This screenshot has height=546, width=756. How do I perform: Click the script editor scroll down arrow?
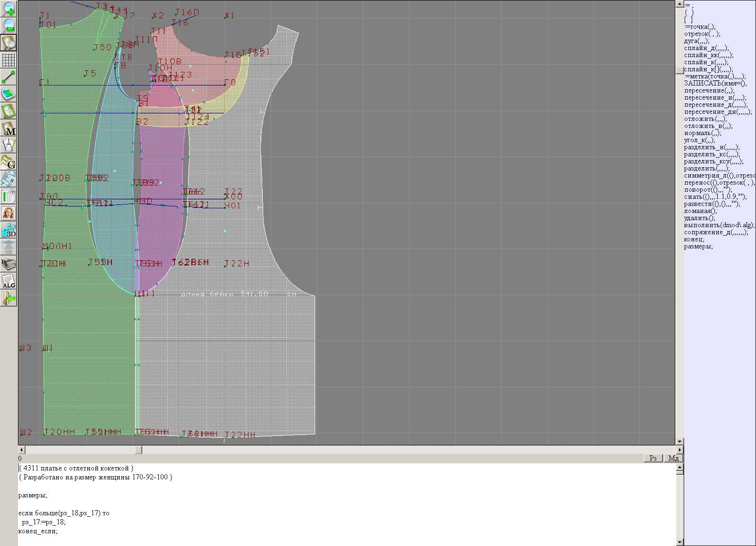pyautogui.click(x=679, y=542)
